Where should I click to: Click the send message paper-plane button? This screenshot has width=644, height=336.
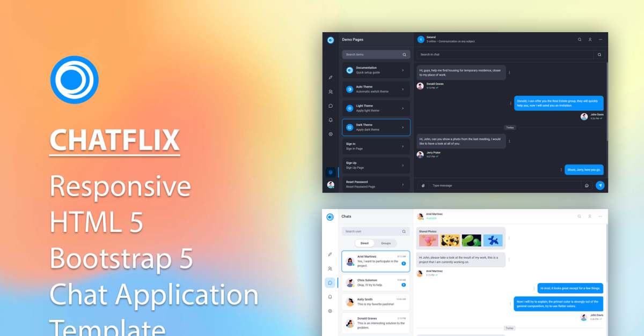(x=600, y=185)
